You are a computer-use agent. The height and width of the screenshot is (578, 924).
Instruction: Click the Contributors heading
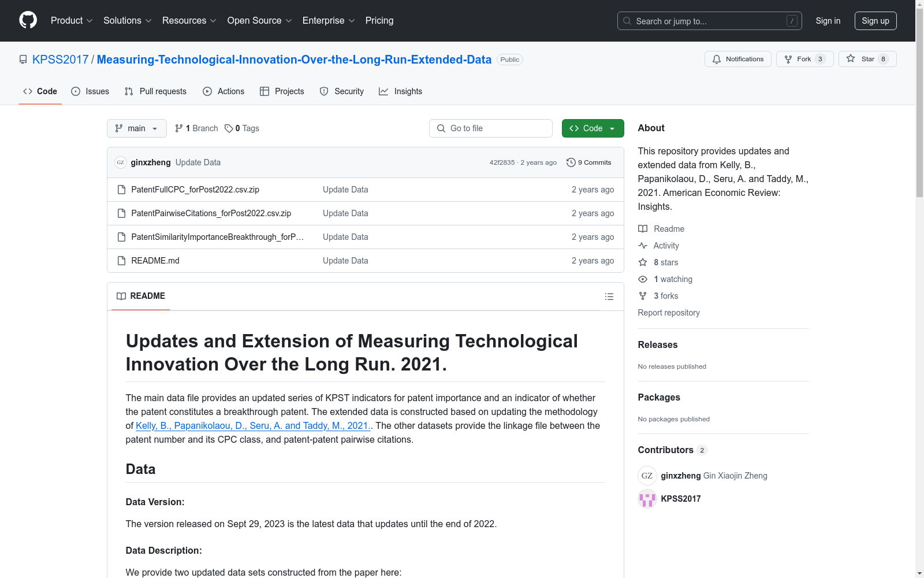coord(666,450)
